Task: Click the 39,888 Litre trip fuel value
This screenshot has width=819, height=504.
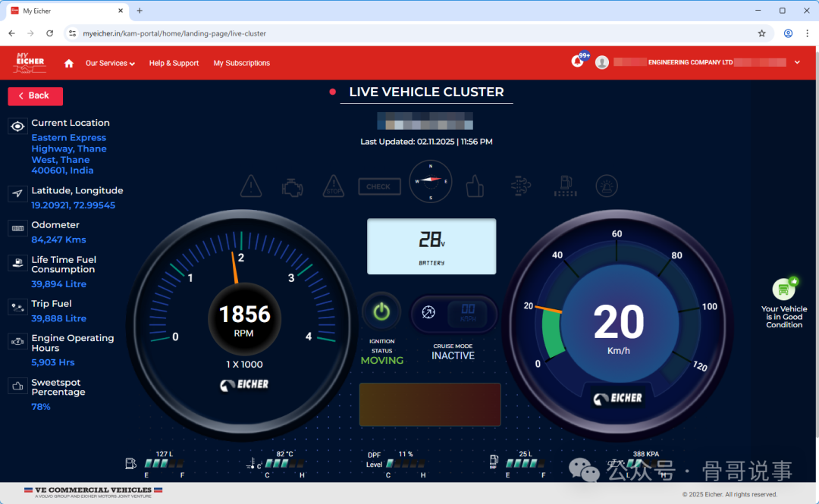Action: 58,318
